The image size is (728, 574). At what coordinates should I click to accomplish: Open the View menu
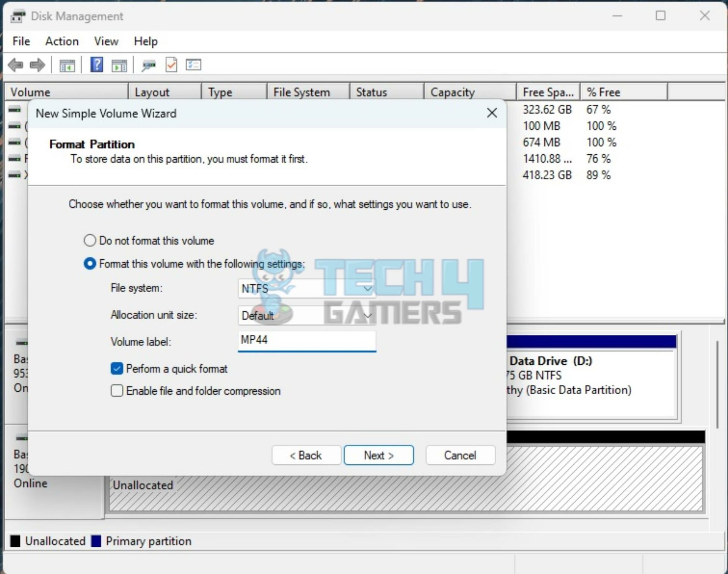pyautogui.click(x=106, y=41)
